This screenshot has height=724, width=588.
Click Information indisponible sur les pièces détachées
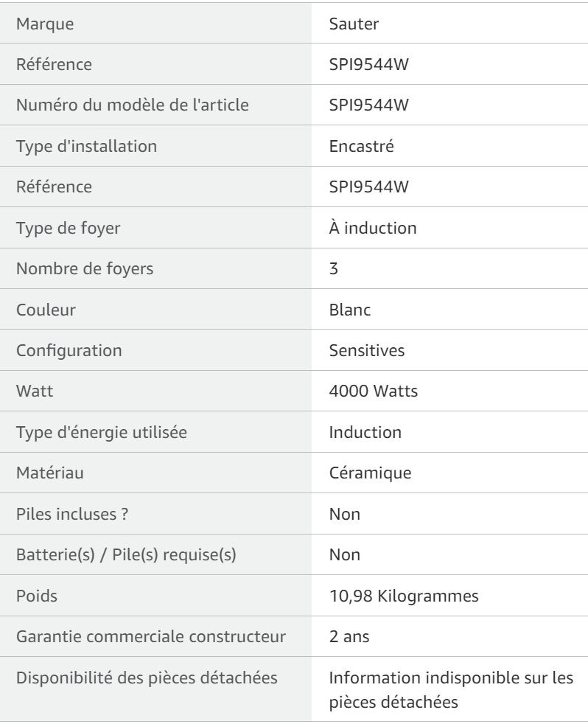(451, 689)
